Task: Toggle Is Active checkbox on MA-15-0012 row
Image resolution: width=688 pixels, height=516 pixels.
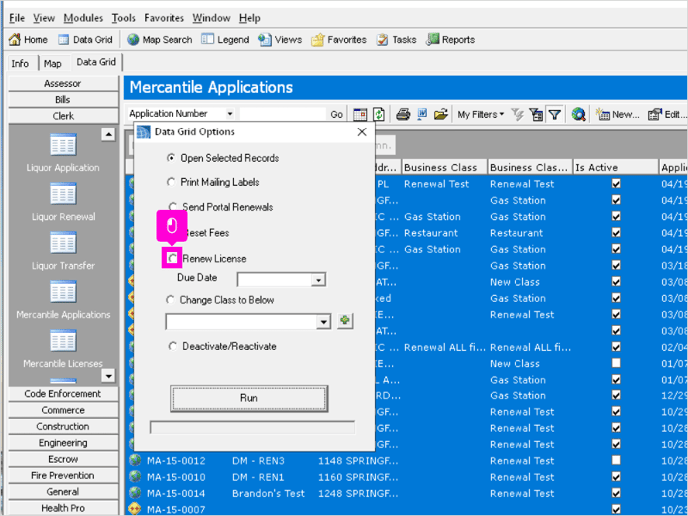Action: click(x=616, y=460)
